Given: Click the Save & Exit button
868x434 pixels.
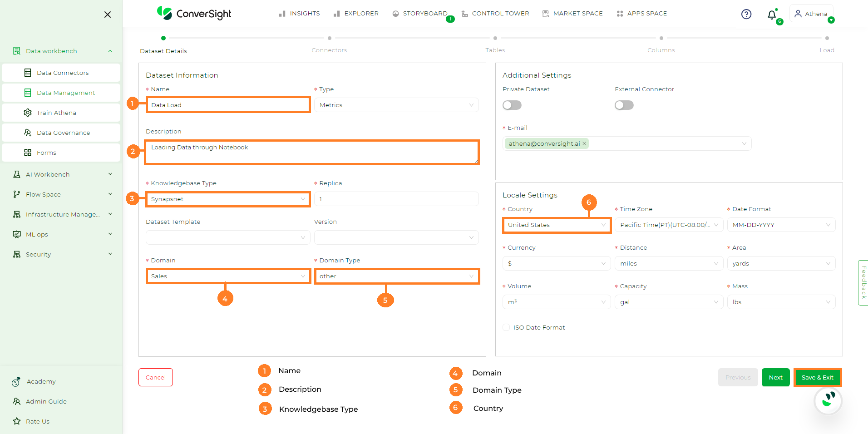Looking at the screenshot, I should (x=817, y=377).
